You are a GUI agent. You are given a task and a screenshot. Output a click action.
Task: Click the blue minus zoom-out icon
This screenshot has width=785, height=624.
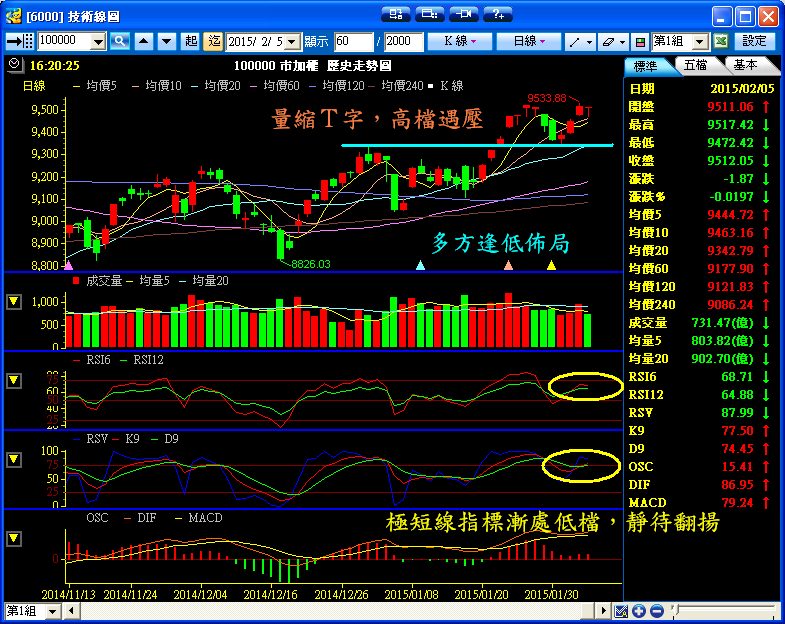[657, 611]
